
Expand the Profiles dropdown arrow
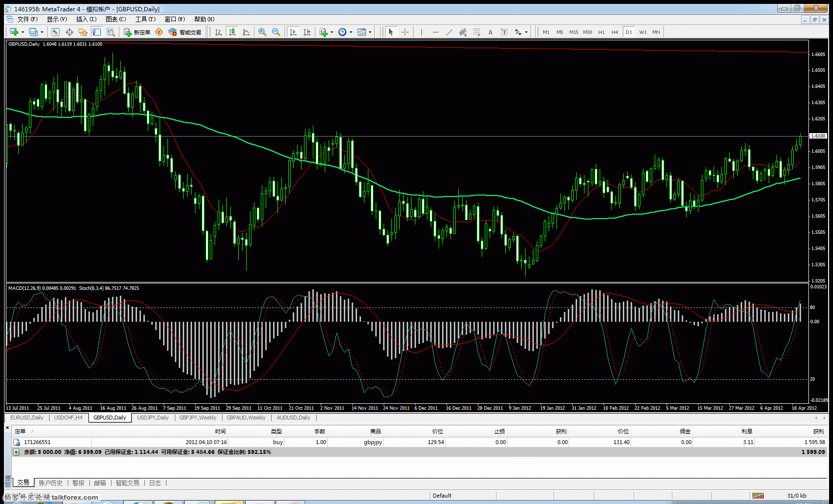(x=42, y=32)
